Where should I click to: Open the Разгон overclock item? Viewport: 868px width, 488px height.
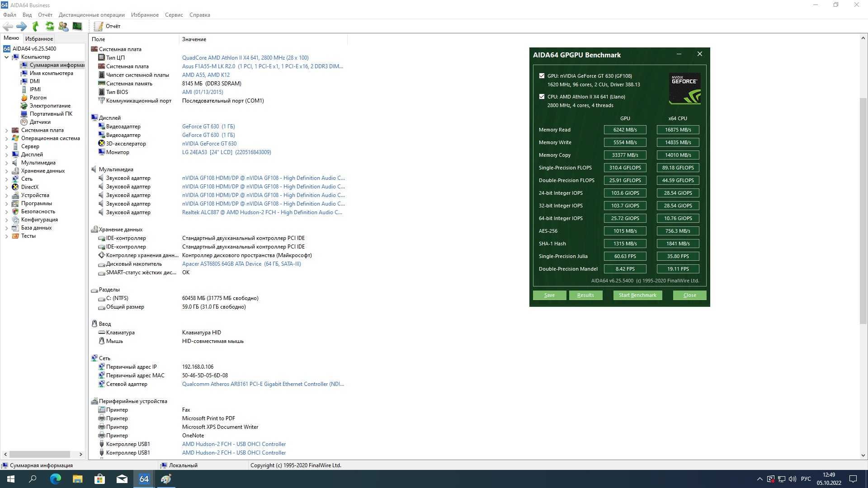(x=38, y=98)
